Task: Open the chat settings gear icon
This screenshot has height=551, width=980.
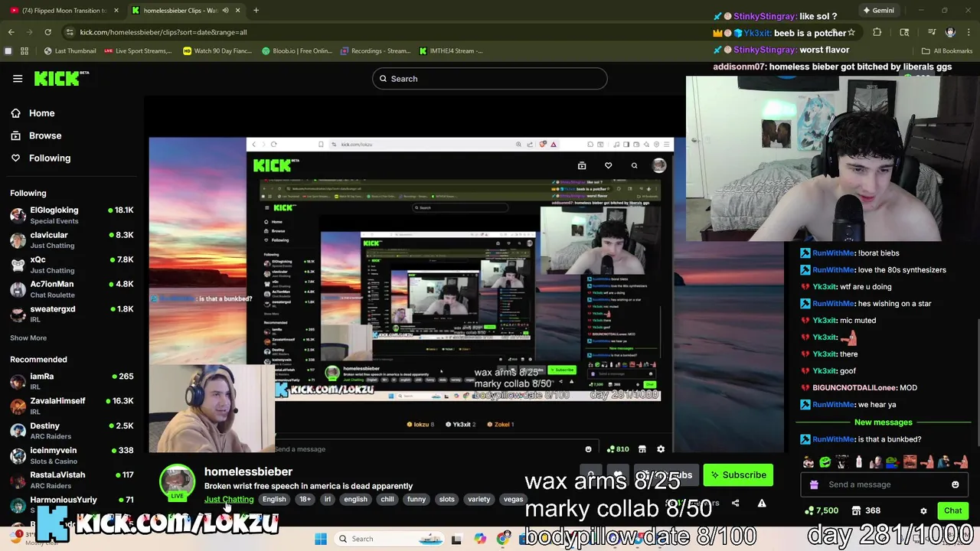Action: click(923, 510)
